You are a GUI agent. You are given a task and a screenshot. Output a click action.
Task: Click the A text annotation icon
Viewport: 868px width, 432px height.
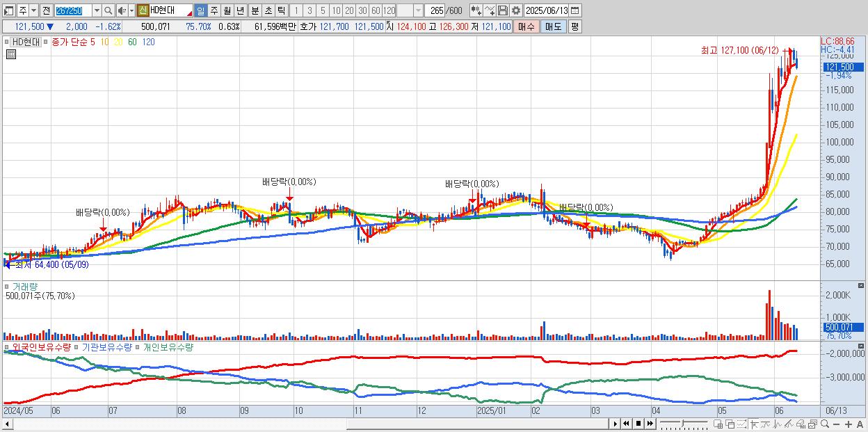tap(860, 424)
